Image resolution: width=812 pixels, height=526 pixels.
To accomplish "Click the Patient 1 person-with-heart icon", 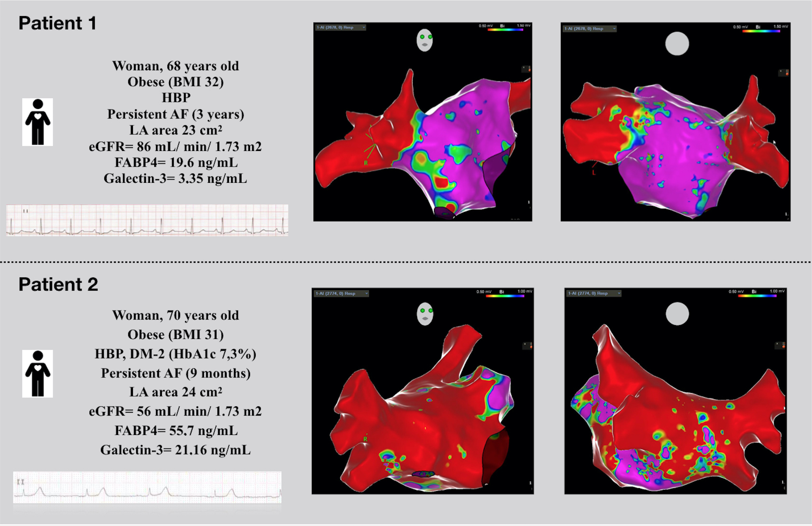I will [x=38, y=122].
